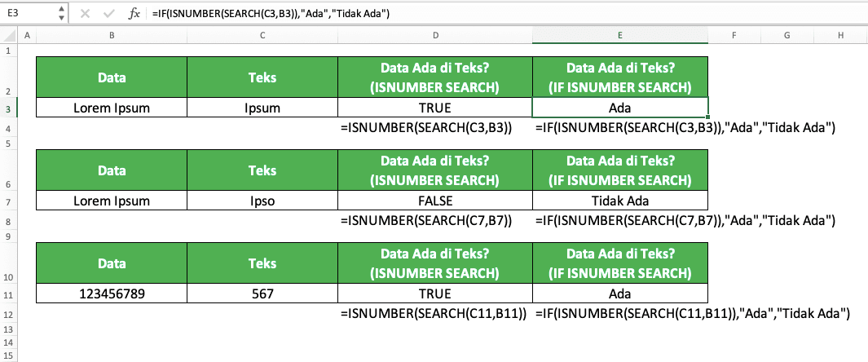
Task: Select column F header
Action: click(734, 36)
